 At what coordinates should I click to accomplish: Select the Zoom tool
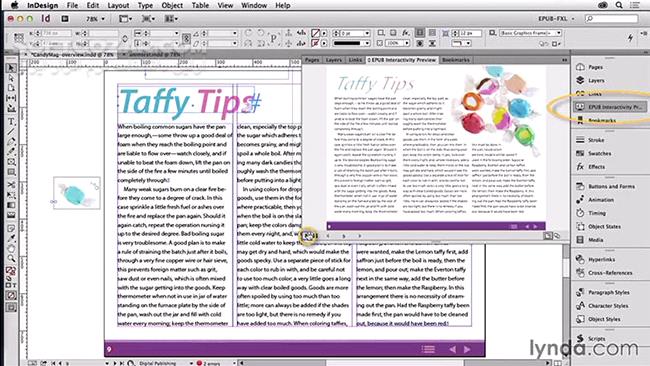[11, 259]
